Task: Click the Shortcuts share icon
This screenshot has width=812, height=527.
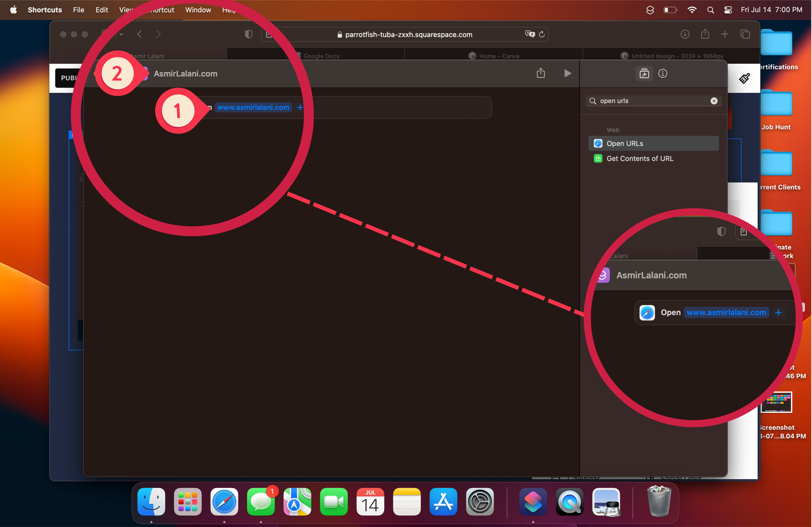Action: tap(541, 73)
